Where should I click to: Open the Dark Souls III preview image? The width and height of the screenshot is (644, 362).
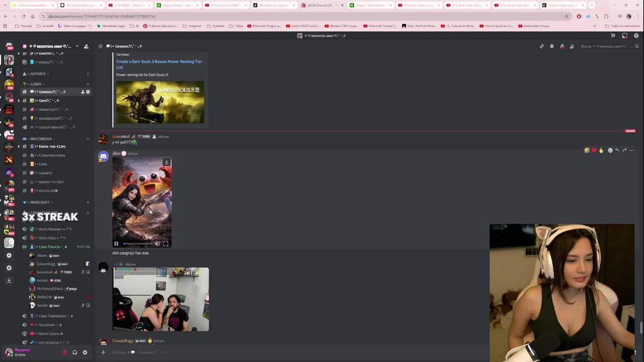160,102
